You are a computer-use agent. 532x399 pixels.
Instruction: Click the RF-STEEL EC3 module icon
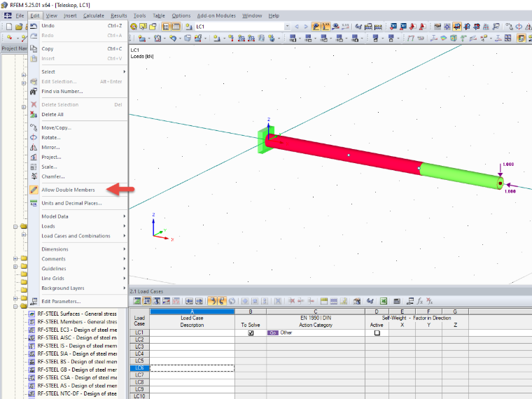(32, 330)
